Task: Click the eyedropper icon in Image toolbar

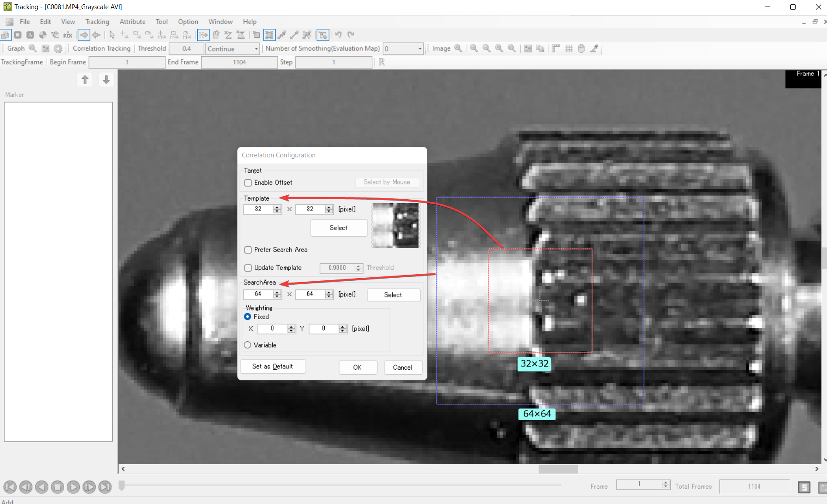Action: click(x=594, y=49)
